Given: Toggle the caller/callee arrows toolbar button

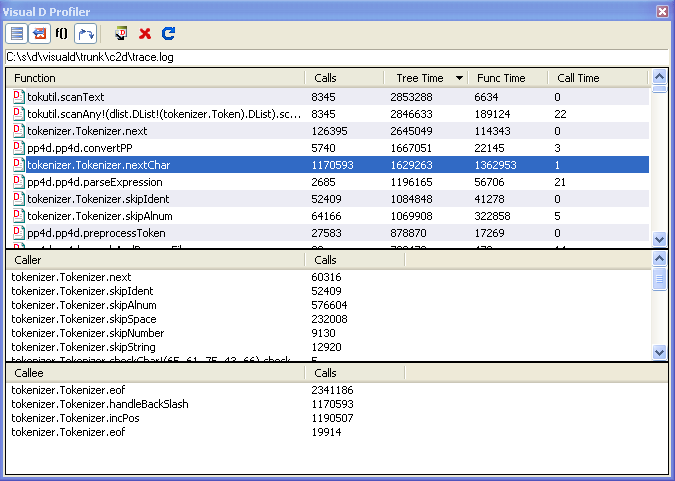Looking at the screenshot, I should [85, 33].
